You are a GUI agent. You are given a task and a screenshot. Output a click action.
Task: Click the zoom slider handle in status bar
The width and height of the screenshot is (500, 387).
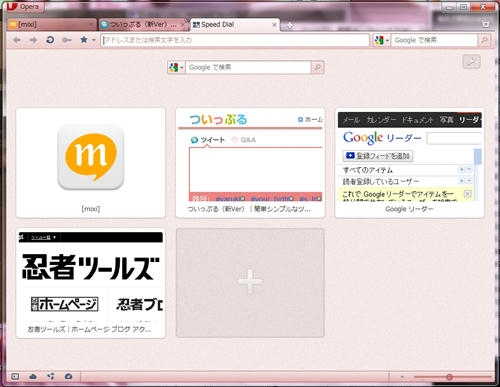point(449,377)
